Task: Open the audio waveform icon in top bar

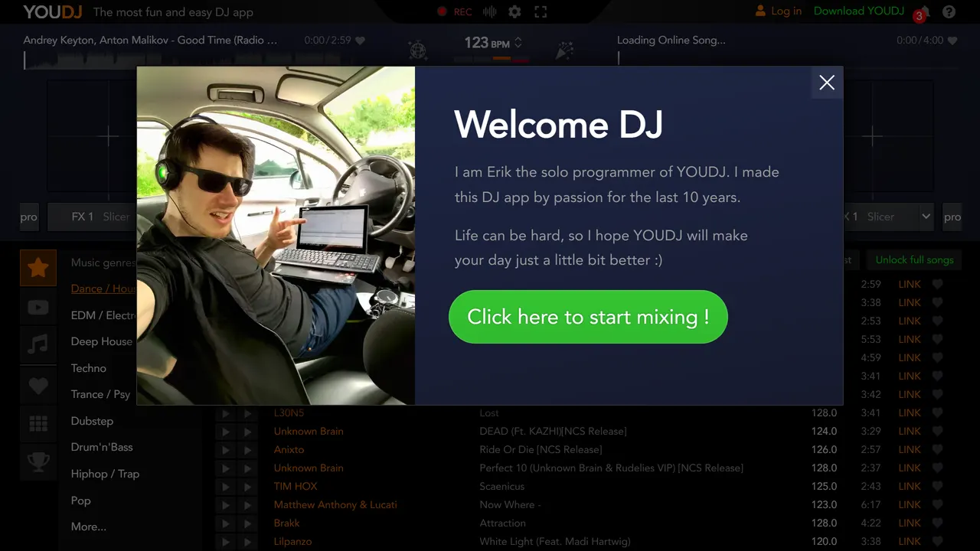Action: (490, 11)
